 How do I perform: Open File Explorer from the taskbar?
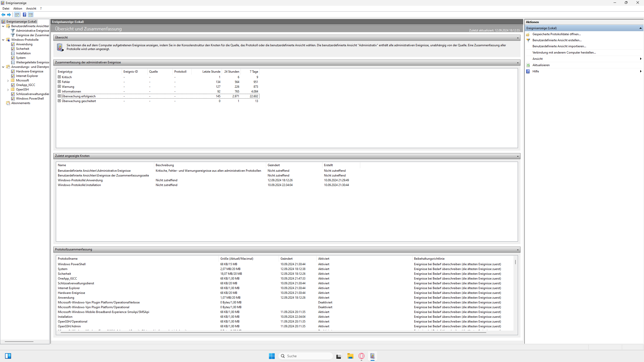[350, 356]
